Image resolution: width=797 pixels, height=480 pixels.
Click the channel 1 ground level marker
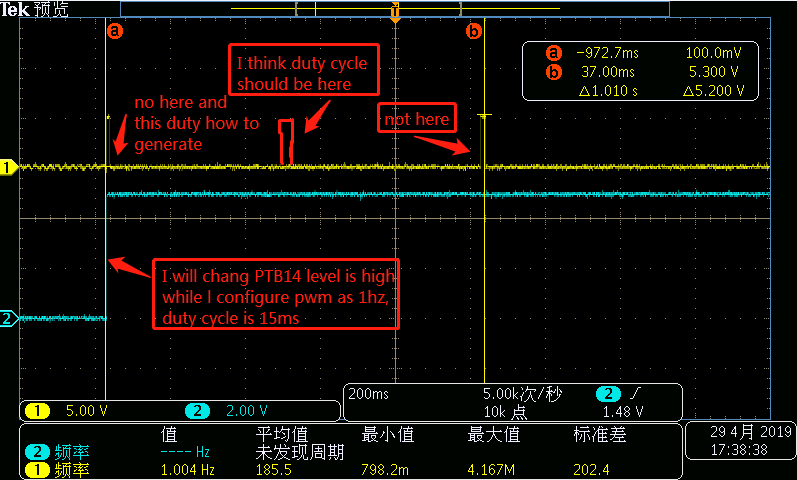coord(8,167)
